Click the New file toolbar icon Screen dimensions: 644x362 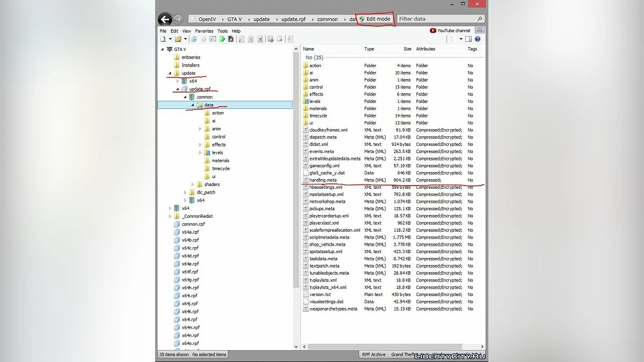tap(163, 39)
